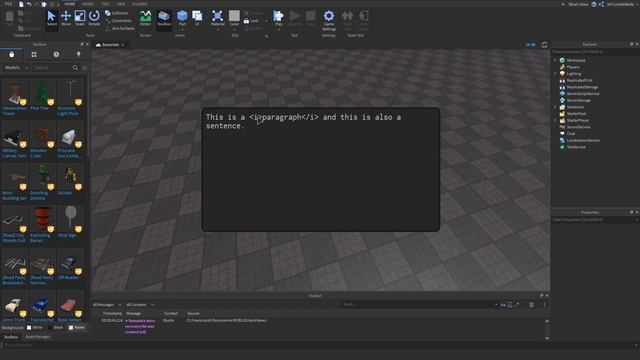Select SoundService in Explorer
640x360 pixels.
click(578, 127)
